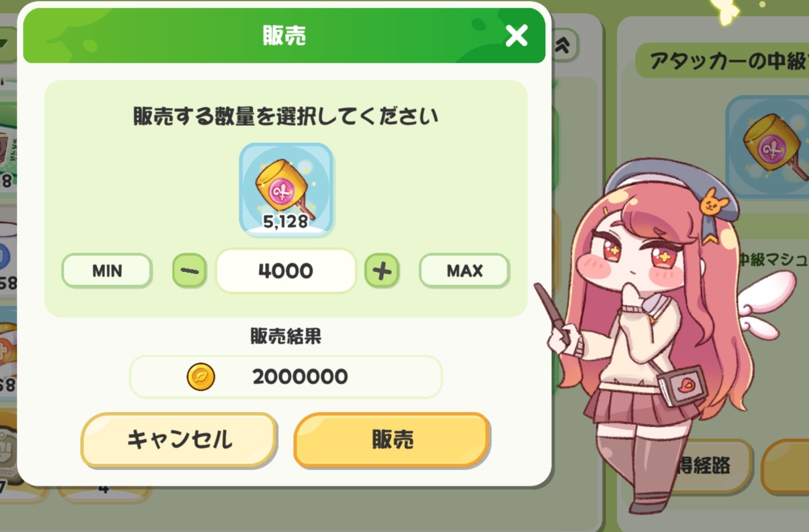Image resolution: width=809 pixels, height=532 pixels.
Task: Click the plus button to increase quantity
Action: click(x=382, y=271)
